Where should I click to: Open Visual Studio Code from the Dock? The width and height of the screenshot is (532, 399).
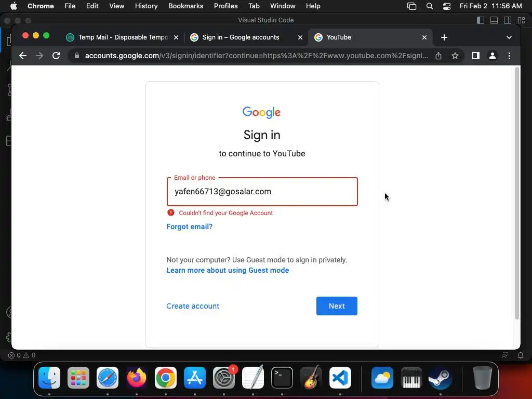click(x=340, y=378)
